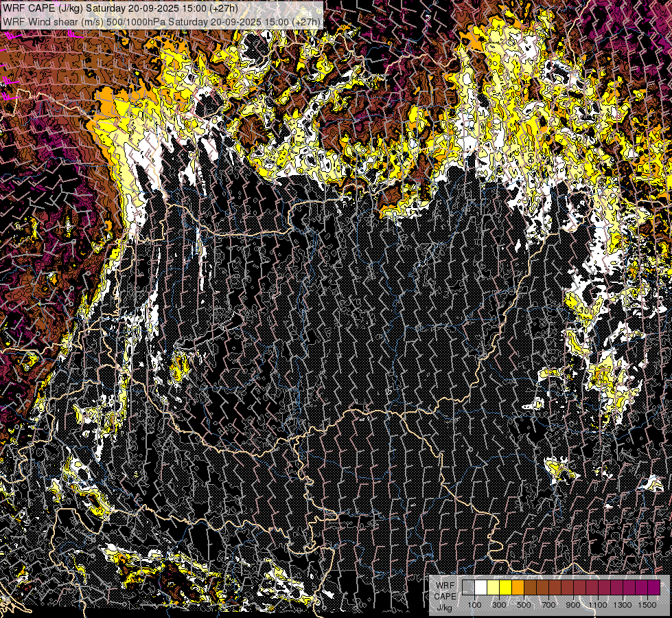Click the WRF Wind shear 500/1000hPa title line
Viewport: 672px width, 618px height.
coord(161,21)
